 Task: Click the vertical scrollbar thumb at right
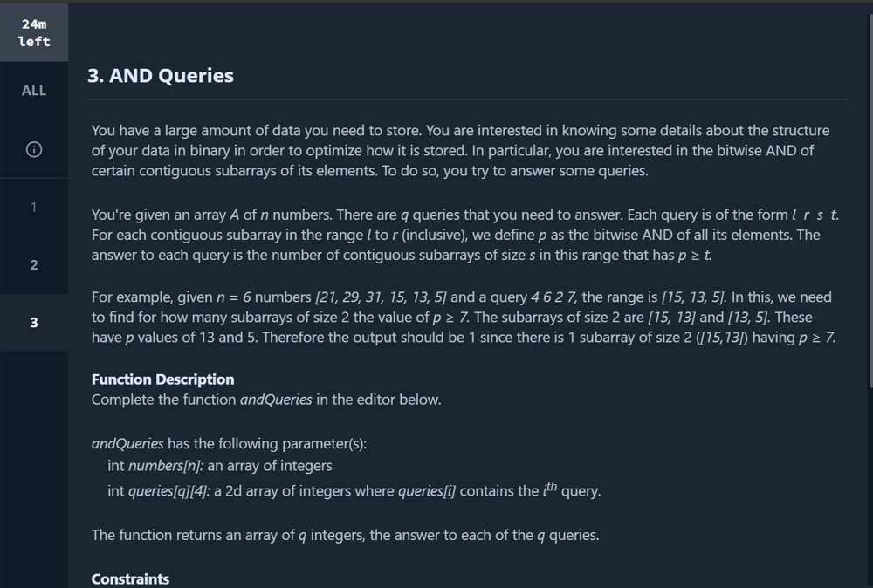click(x=870, y=201)
